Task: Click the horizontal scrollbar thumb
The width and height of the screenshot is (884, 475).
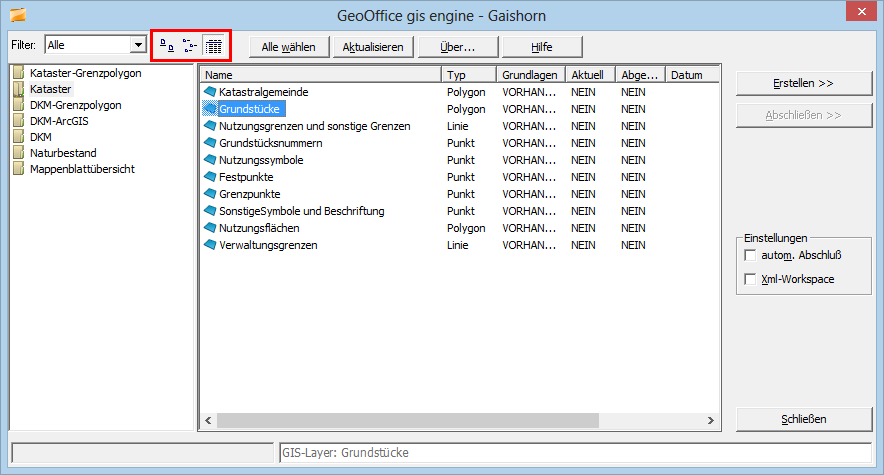Action: click(408, 420)
